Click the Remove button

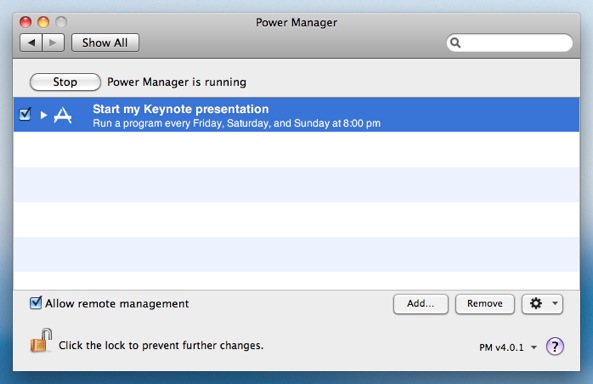[x=485, y=304]
